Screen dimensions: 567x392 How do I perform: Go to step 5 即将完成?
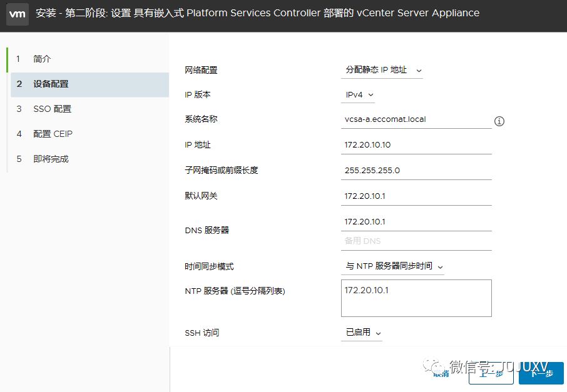89,159
